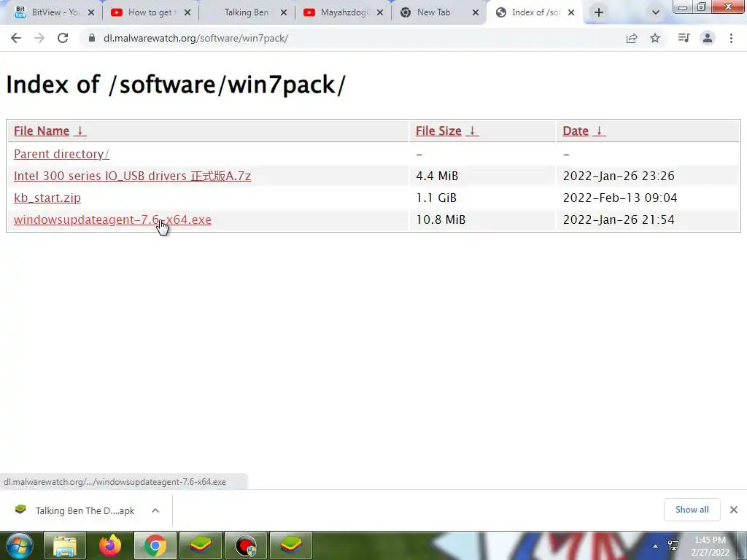
Task: Share this page via share icon
Action: [632, 38]
